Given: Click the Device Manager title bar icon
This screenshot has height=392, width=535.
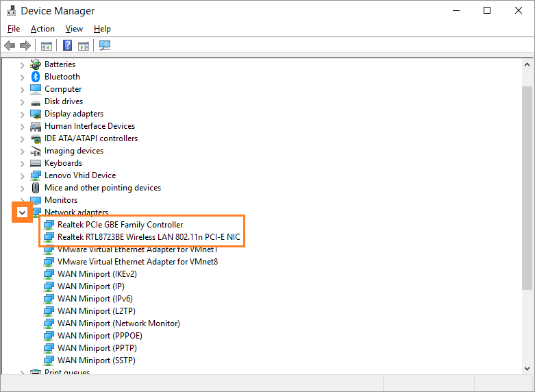Looking at the screenshot, I should tap(11, 10).
